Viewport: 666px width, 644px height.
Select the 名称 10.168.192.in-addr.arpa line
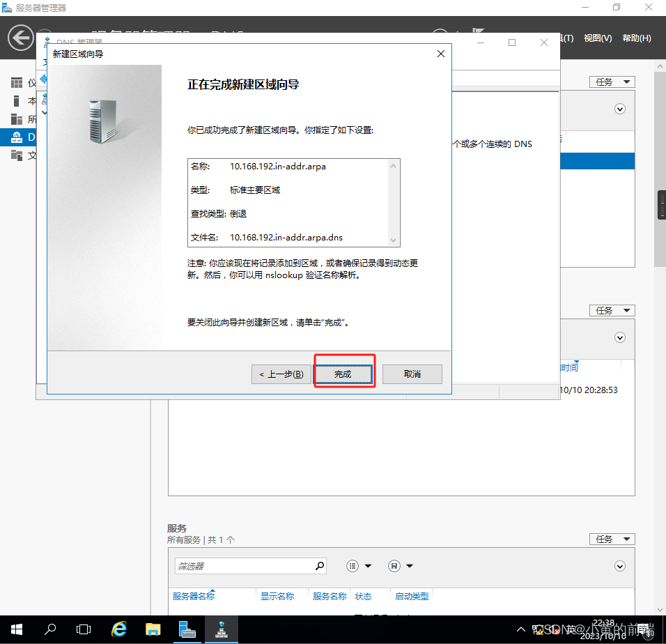coord(258,167)
